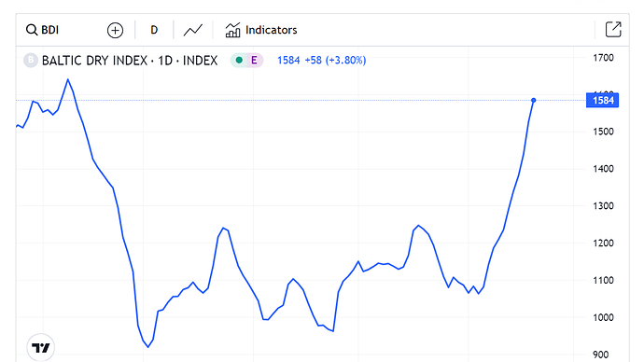Add a compare symbol with plus icon
Image resolution: width=644 pixels, height=362 pixels.
click(115, 31)
